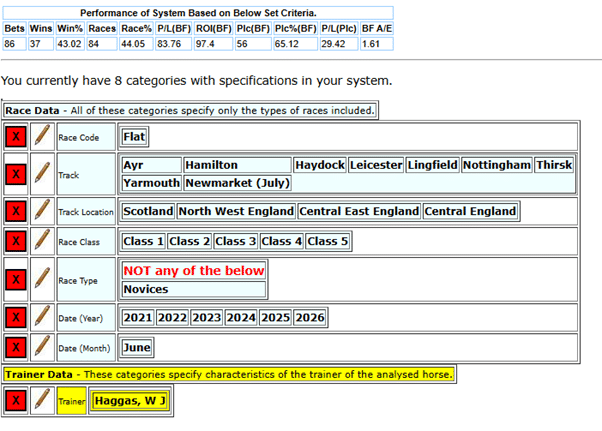Delete the Race Type category red X
The width and height of the screenshot is (602, 431).
pyautogui.click(x=16, y=279)
